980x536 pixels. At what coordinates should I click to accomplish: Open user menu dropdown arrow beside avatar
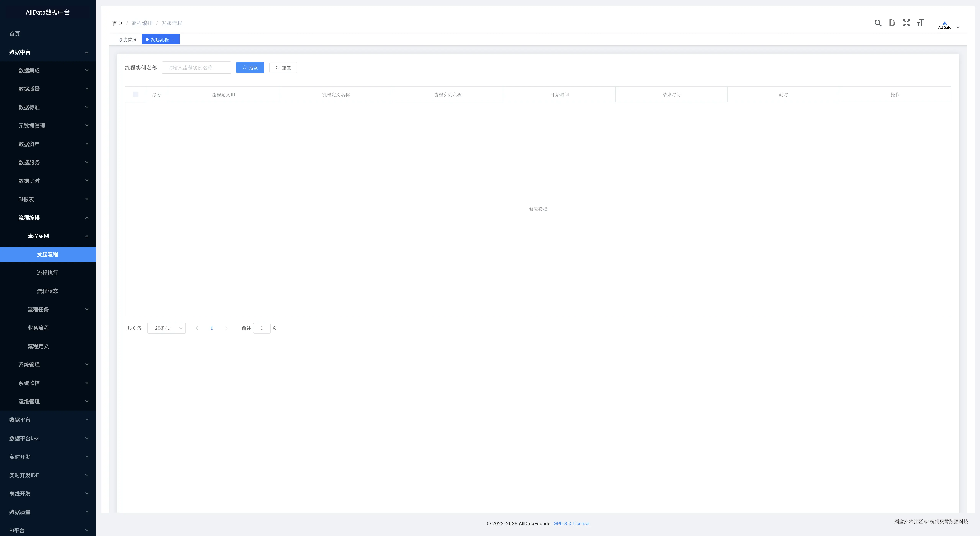pyautogui.click(x=958, y=27)
